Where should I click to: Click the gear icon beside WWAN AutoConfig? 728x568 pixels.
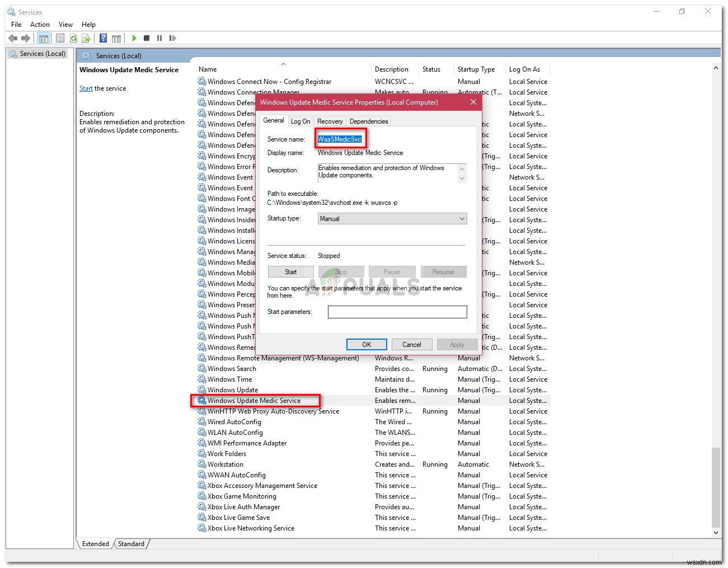(201, 475)
